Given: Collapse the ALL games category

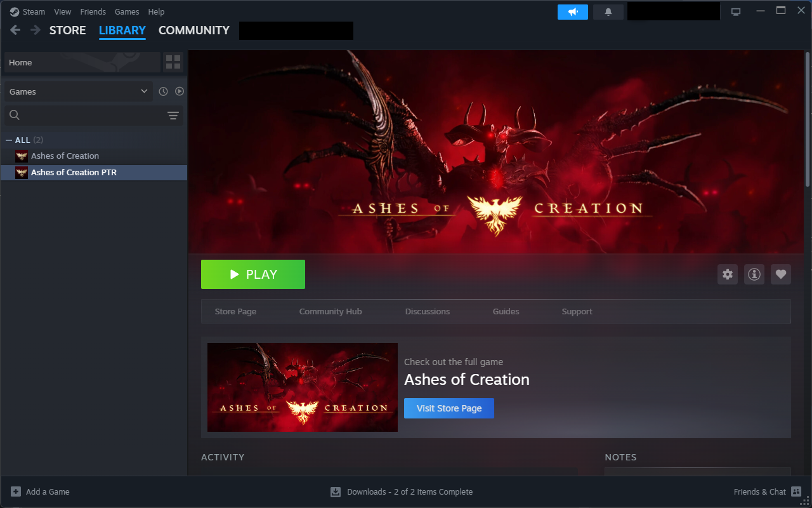Looking at the screenshot, I should click(9, 140).
